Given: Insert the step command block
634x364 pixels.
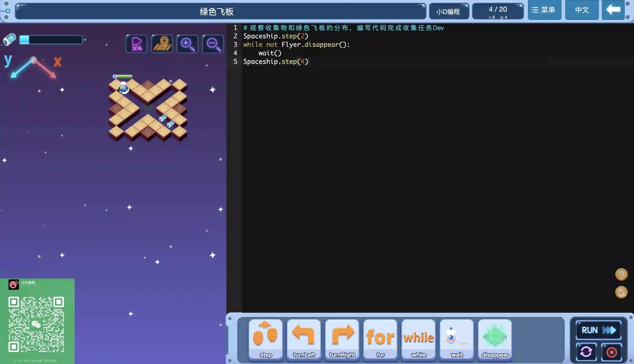Looking at the screenshot, I should pos(266,339).
